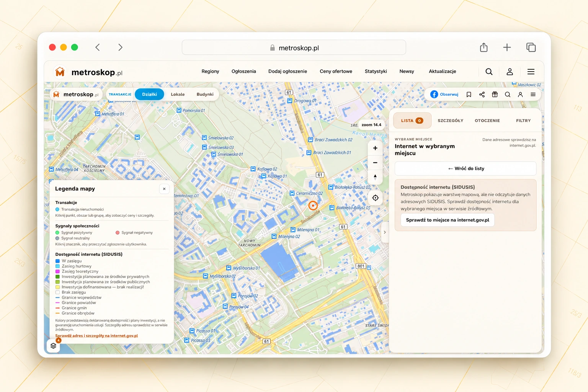
Task: Click the Wróć do listy button
Action: [465, 168]
